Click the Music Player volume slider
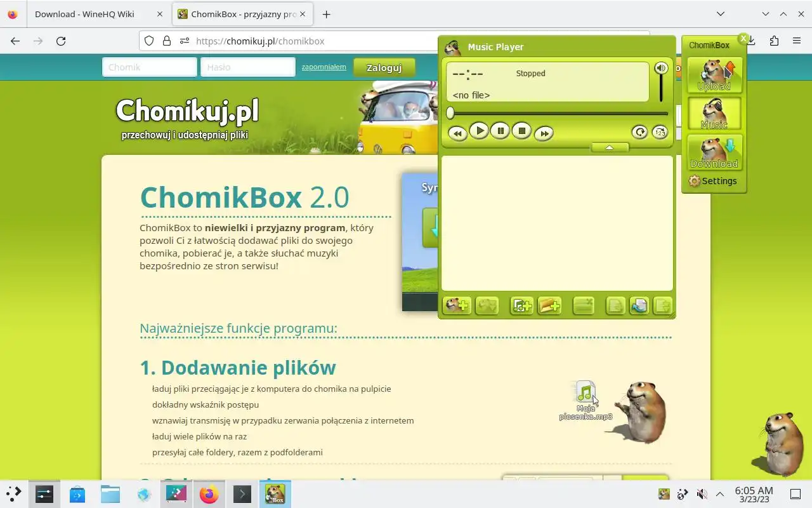This screenshot has height=508, width=812. (661, 88)
